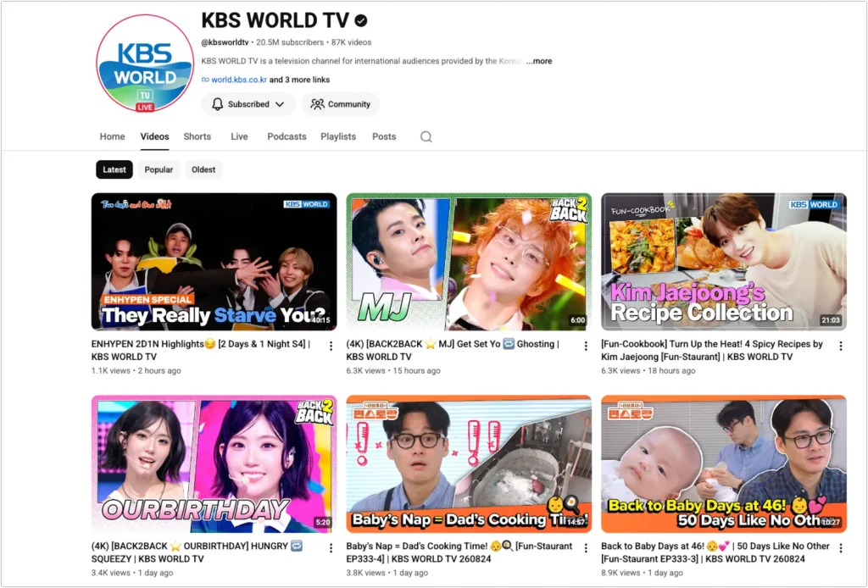Open 'and 3 more links'
This screenshot has width=868, height=588.
[299, 80]
